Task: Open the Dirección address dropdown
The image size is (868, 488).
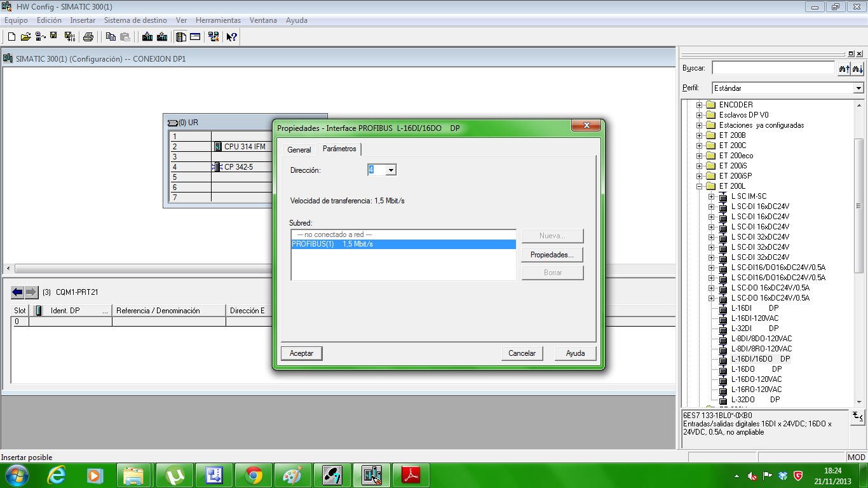Action: [391, 170]
